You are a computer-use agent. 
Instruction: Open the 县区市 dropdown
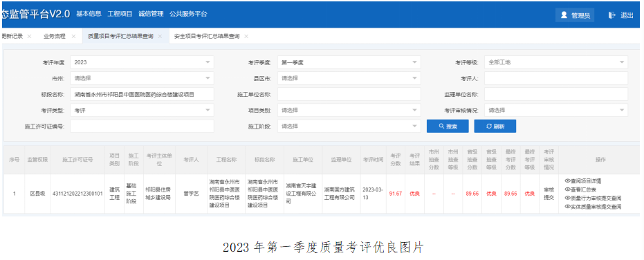[x=349, y=78]
